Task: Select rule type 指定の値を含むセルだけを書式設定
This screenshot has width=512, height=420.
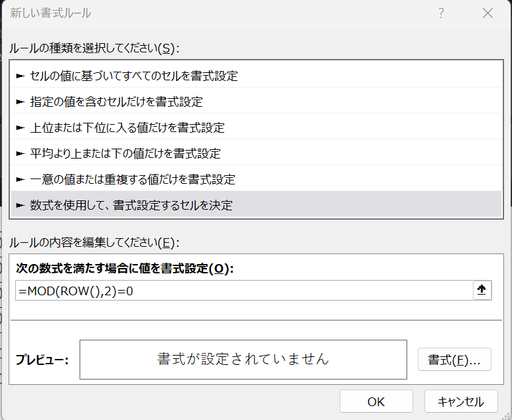Action: (x=256, y=102)
